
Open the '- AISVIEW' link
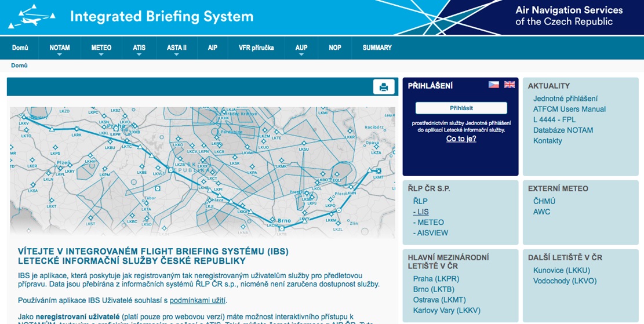(431, 233)
